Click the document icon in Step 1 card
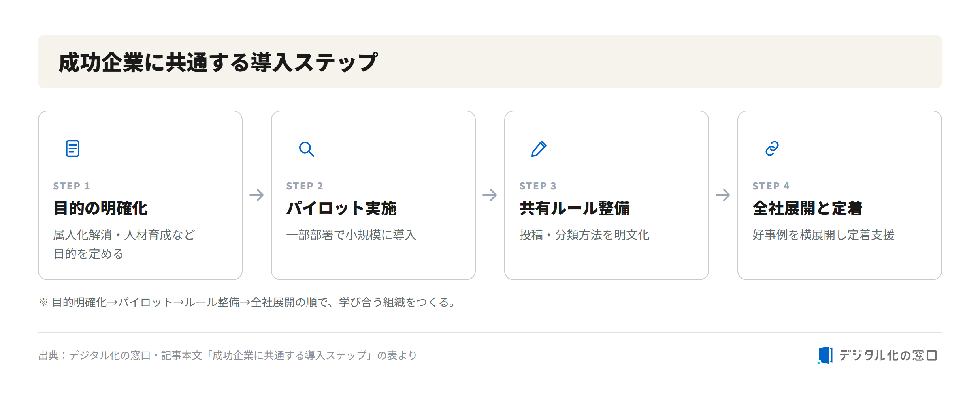 pos(73,148)
